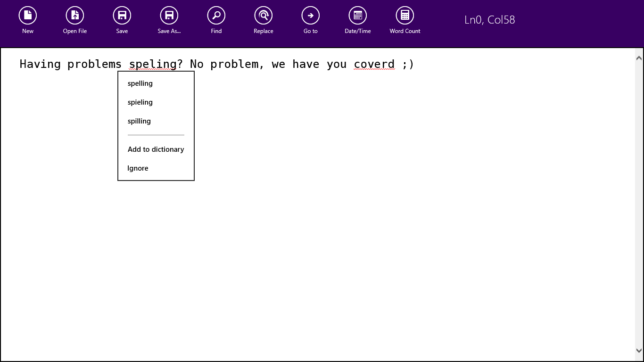Click the underlined word 'speling'

[x=152, y=64]
